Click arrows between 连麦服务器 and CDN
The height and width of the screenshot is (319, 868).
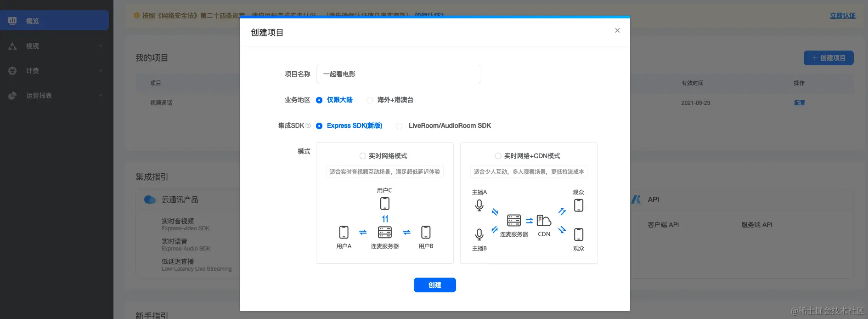[x=529, y=221]
